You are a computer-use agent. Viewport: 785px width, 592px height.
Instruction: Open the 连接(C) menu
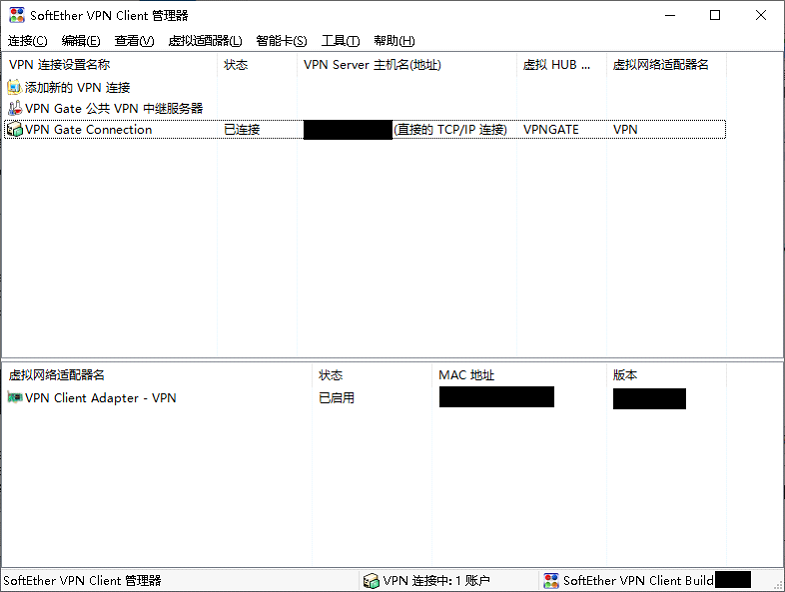tap(28, 41)
